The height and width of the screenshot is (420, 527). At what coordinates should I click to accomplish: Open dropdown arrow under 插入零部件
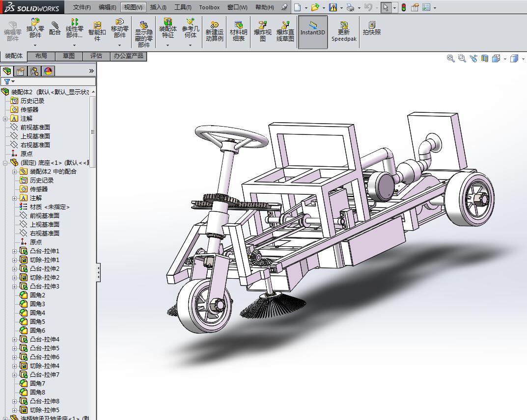pos(35,45)
